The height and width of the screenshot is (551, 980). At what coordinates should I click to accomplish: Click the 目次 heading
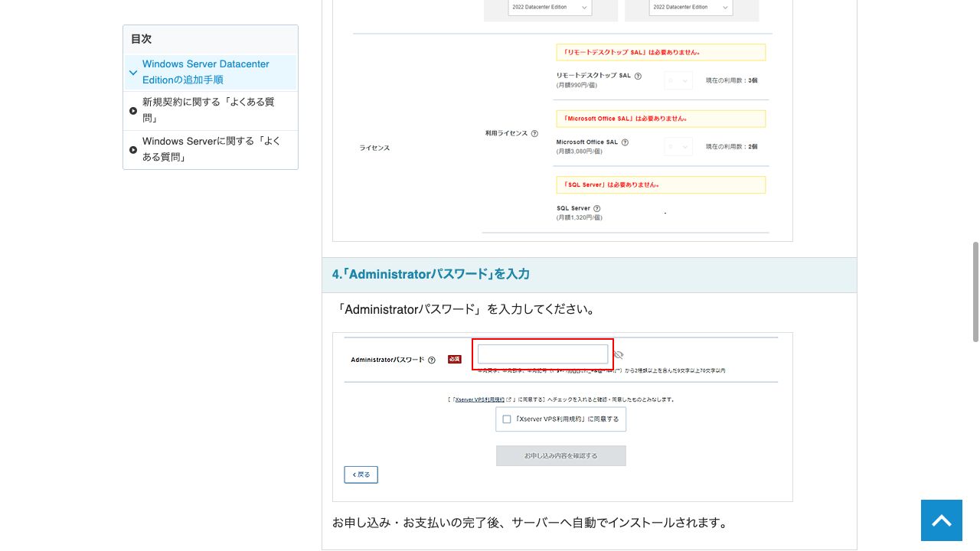tap(141, 39)
